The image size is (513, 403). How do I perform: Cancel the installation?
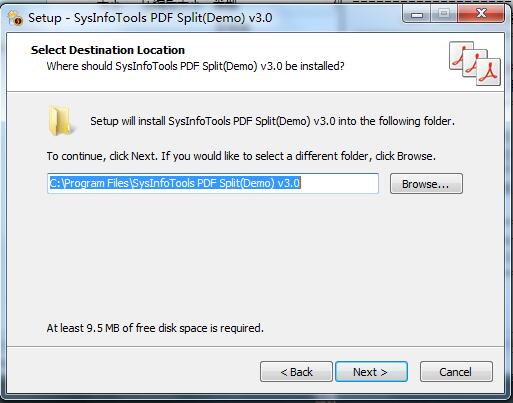point(456,372)
